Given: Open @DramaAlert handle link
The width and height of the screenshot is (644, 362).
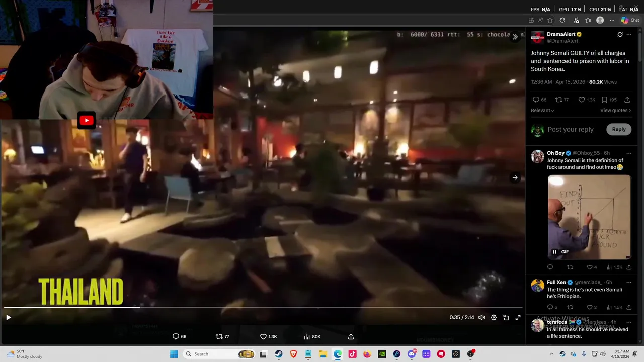Looking at the screenshot, I should click(562, 41).
